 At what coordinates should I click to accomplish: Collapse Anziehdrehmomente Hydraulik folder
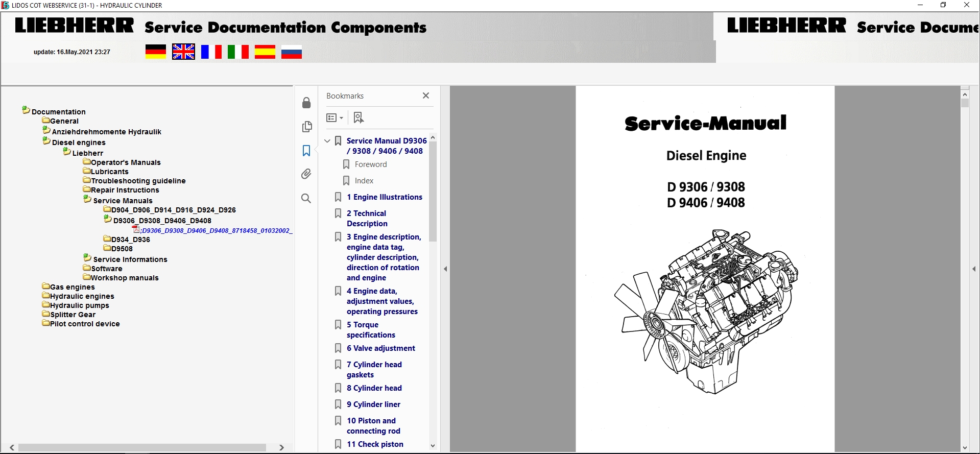click(x=46, y=130)
